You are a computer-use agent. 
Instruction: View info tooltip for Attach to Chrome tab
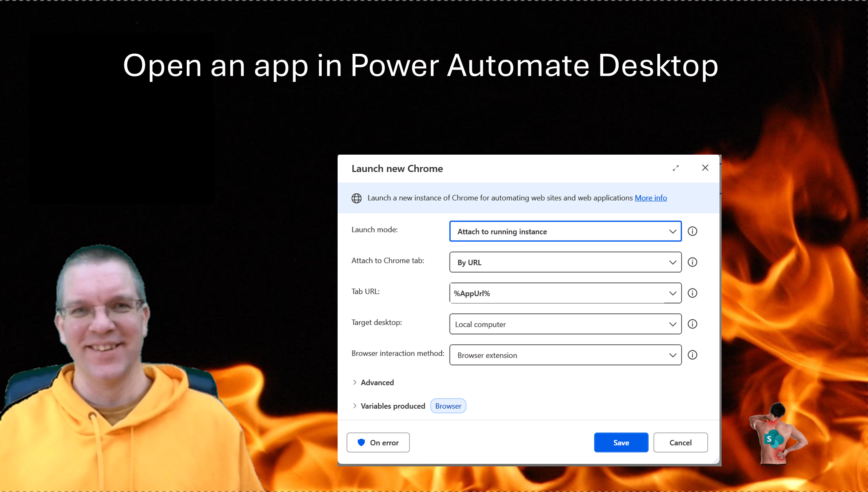click(x=692, y=262)
